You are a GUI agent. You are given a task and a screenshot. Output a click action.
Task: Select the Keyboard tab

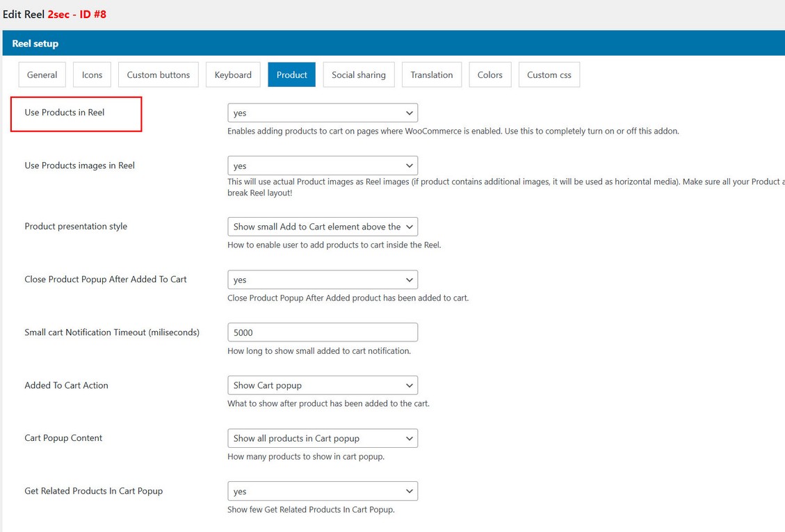[233, 75]
